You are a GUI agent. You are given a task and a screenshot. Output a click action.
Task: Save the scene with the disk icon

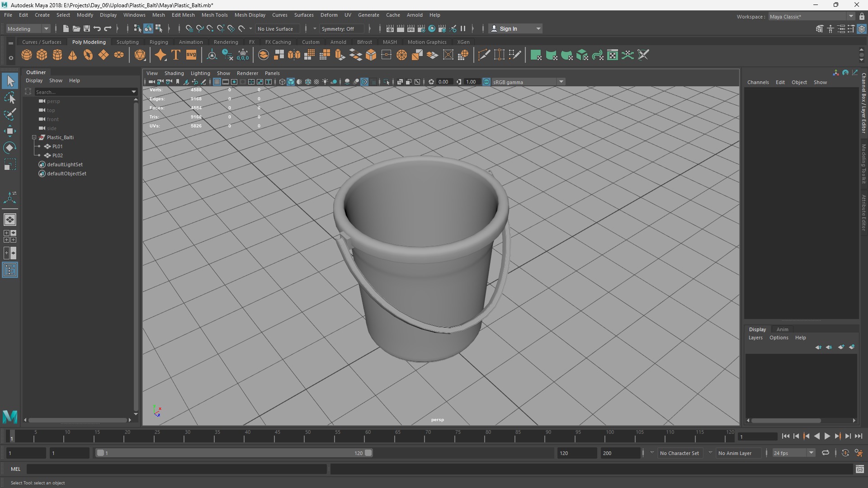[87, 28]
